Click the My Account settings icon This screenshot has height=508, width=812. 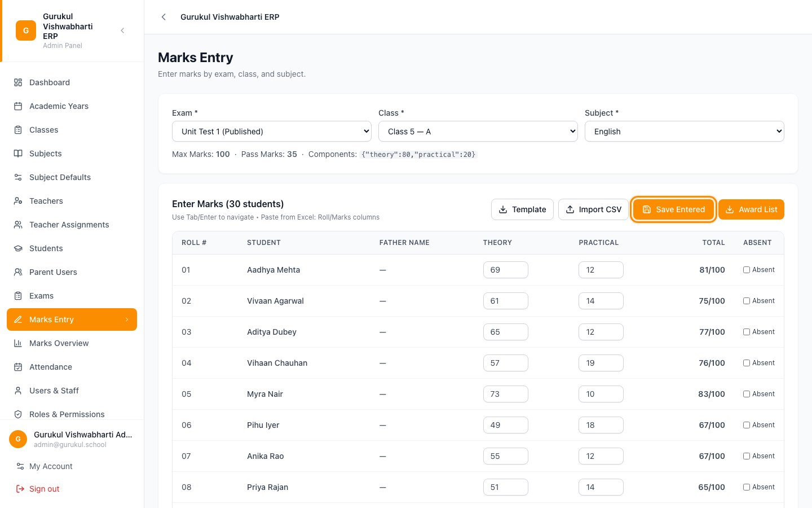point(20,466)
